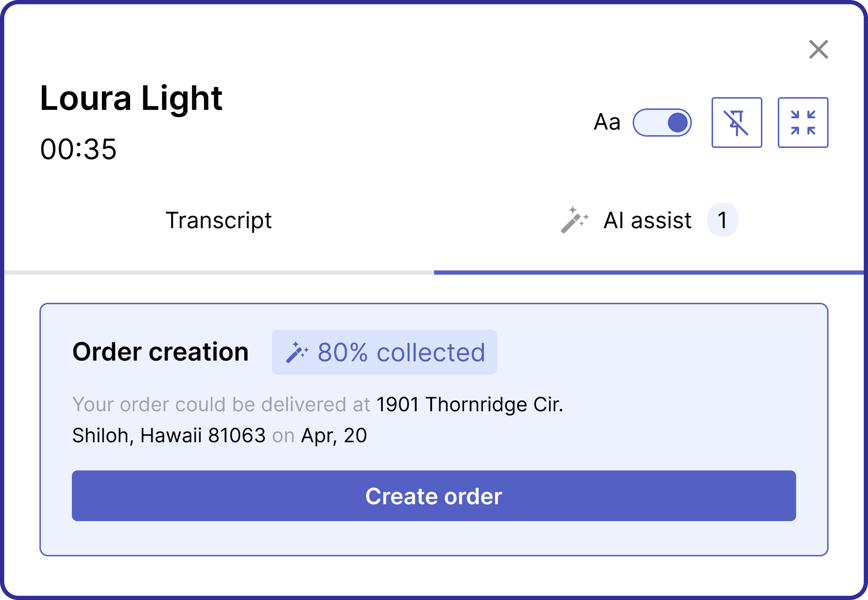Viewport: 868px width, 600px height.
Task: Click the blue active tab underline
Action: 649,272
